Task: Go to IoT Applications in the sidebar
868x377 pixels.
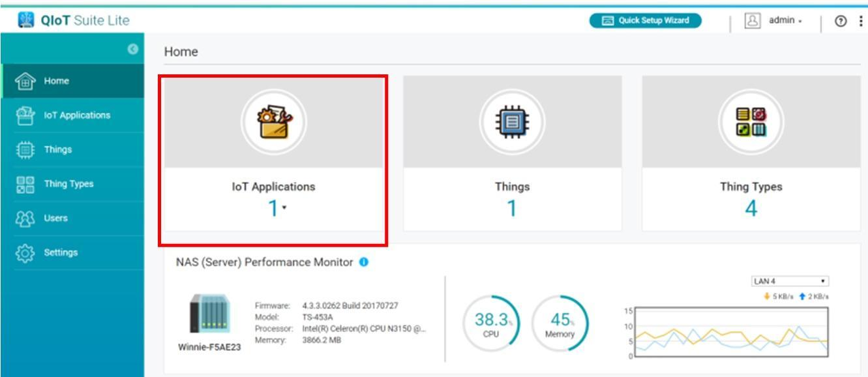Action: tap(77, 115)
